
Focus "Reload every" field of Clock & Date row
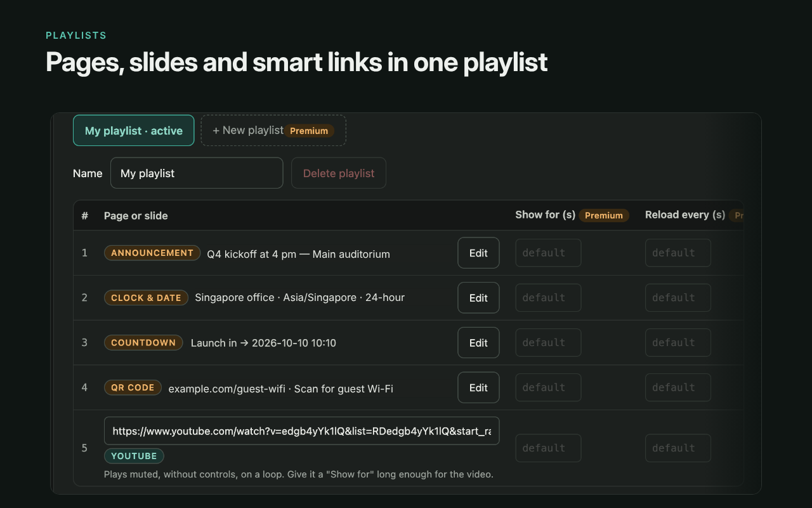[678, 298]
